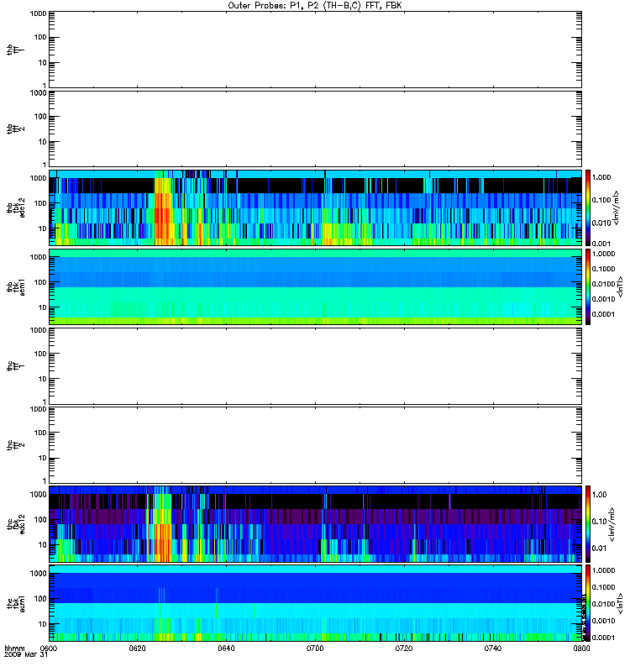Click the '1000' y-axis label of thc fbk scm1

pos(38,574)
